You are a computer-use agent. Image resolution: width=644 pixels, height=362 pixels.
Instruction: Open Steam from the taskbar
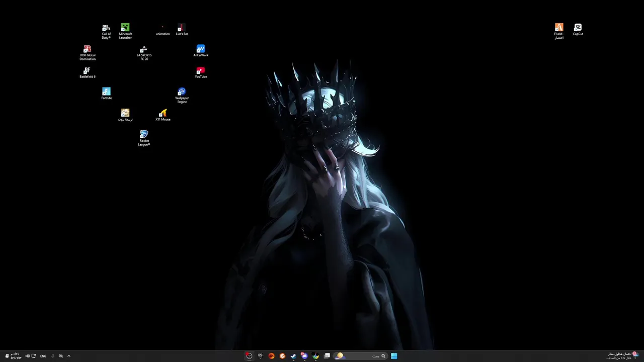coord(293,356)
